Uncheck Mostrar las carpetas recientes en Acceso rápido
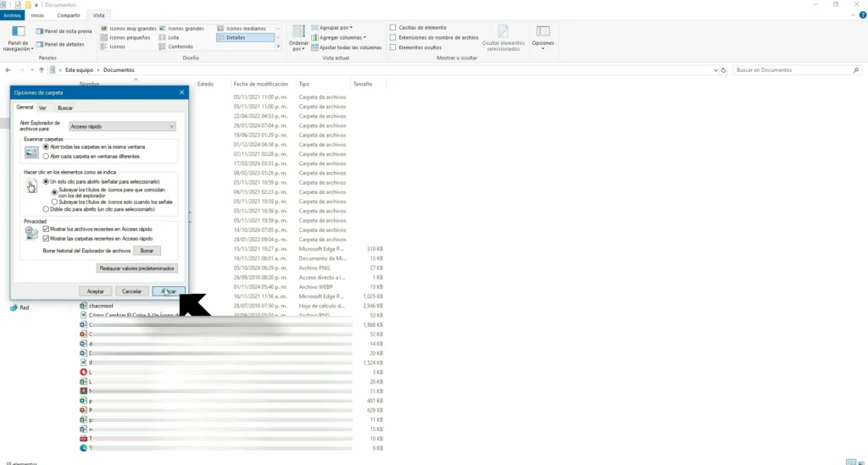Image resolution: width=868 pixels, height=465 pixels. pos(46,239)
